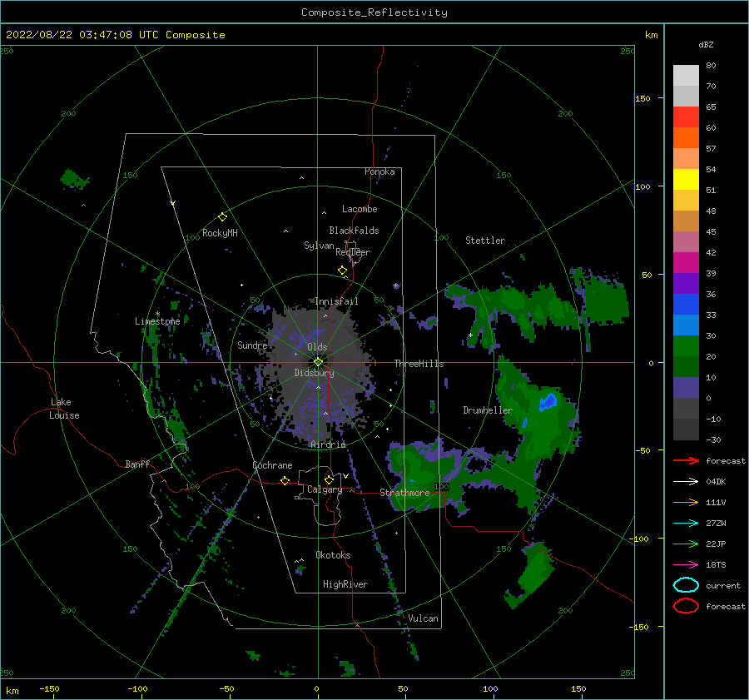Select the dark green 10–20 dBZ swatch
The height and width of the screenshot is (700, 749).
(686, 367)
